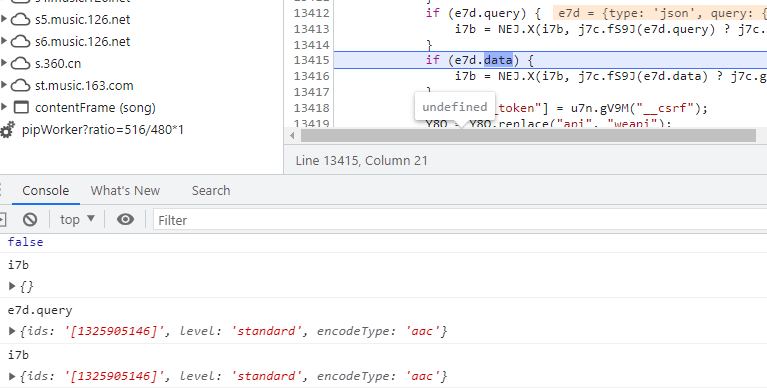This screenshot has width=767, height=388.
Task: Open live expression with the eye icon
Action: [125, 220]
